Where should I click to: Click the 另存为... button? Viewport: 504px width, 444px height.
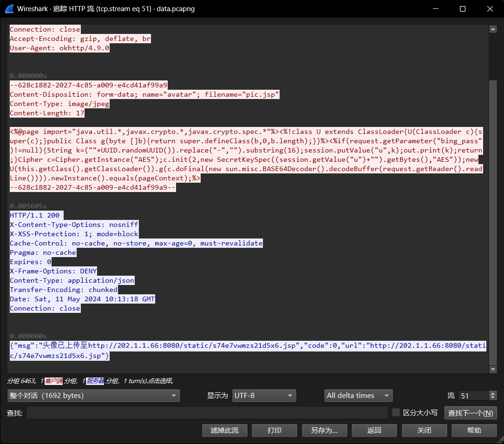pos(324,431)
